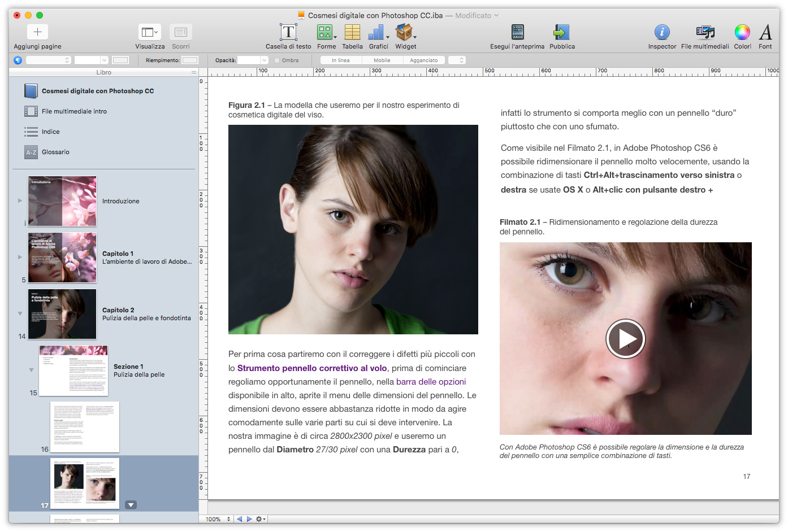Click the book icon for Cosmesi digitale

coord(31,91)
